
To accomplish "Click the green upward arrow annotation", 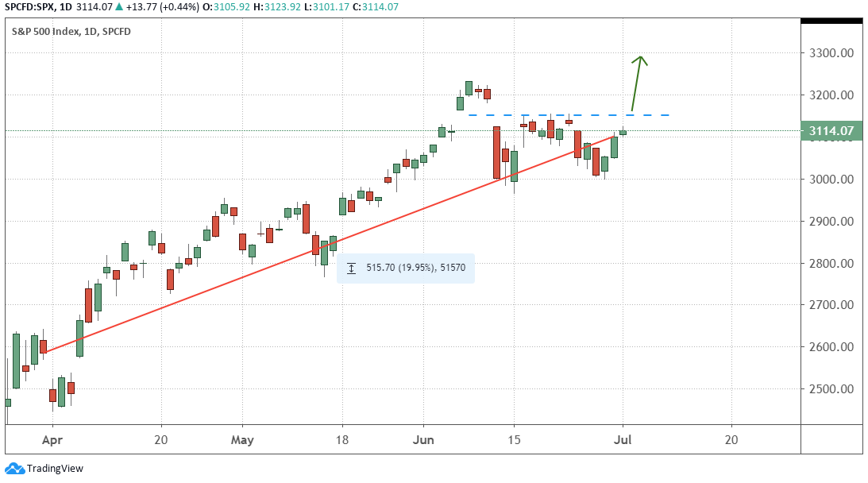I will (637, 83).
